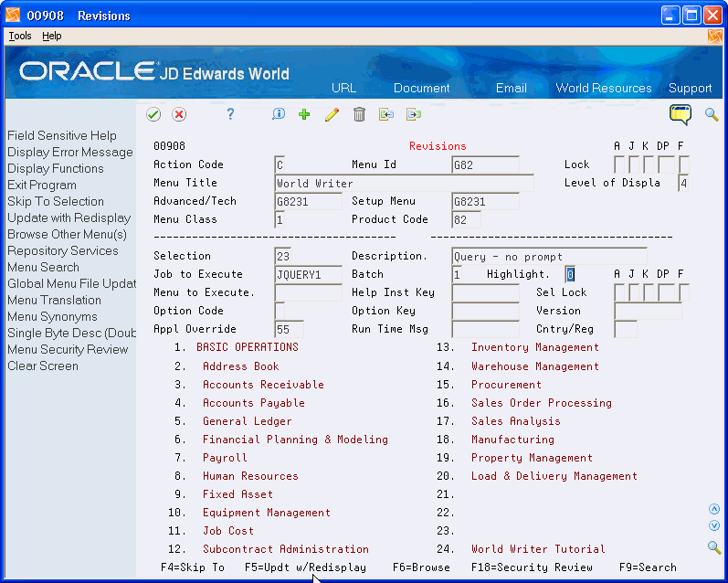
Task: Click the Appl Override field 55
Action: 289,329
